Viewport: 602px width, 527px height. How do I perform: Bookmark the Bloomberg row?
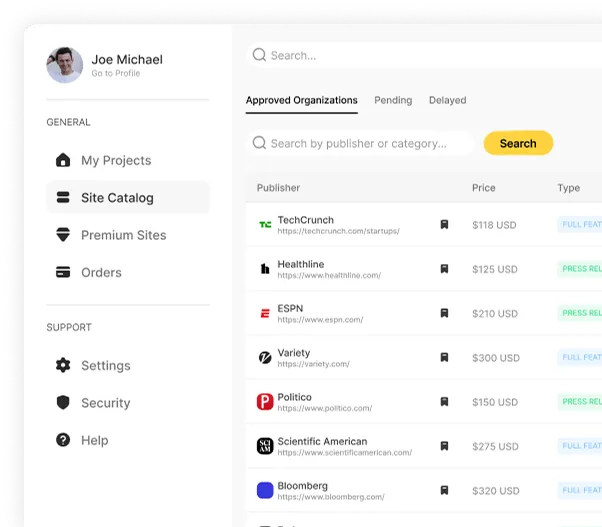click(444, 490)
